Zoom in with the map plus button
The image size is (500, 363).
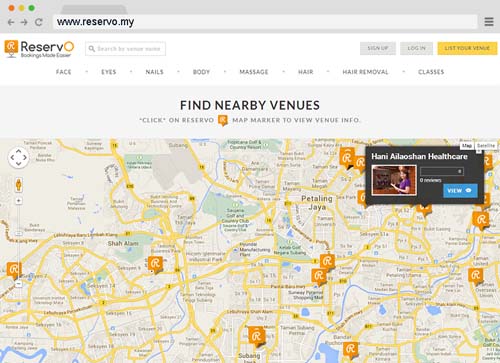pyautogui.click(x=19, y=201)
